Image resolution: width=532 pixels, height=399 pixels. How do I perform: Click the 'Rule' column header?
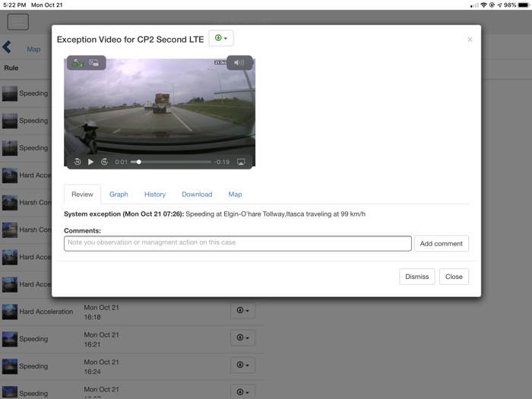pos(11,68)
